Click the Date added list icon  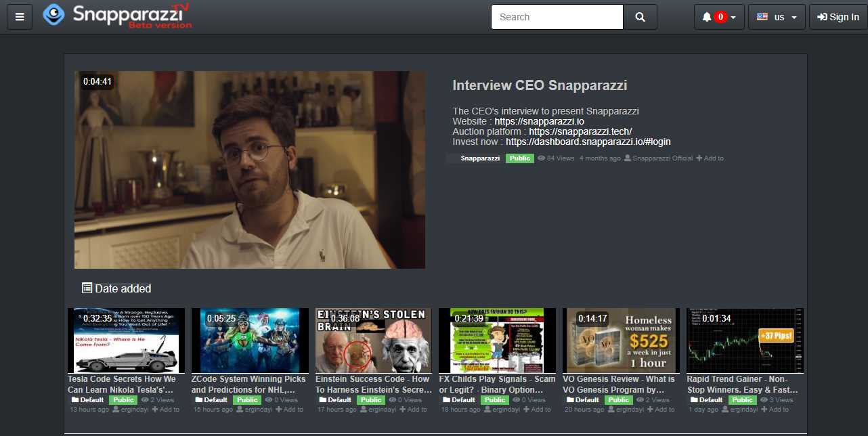click(87, 288)
